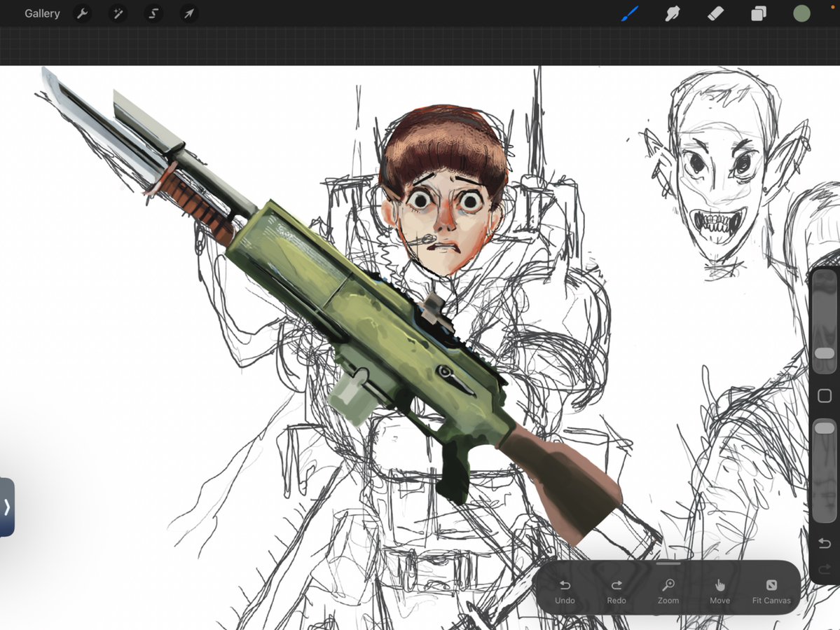Adjust the brush size slider handle
Viewport: 840px width, 630px height.
coord(824,353)
